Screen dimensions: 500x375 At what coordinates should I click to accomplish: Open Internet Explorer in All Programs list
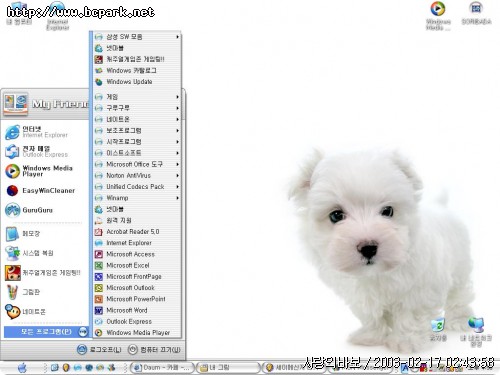tap(137, 243)
